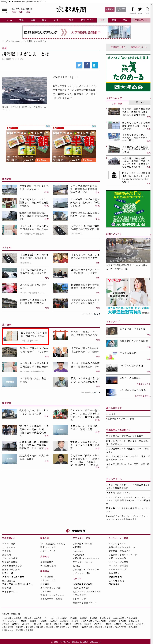
Task: Switch ranking to 全国・海外 tab
Action: 139,103
